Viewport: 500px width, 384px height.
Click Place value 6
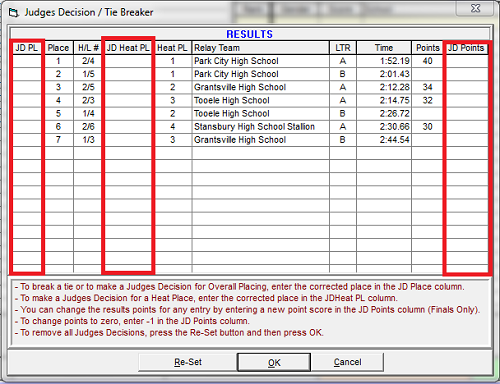tap(58, 127)
